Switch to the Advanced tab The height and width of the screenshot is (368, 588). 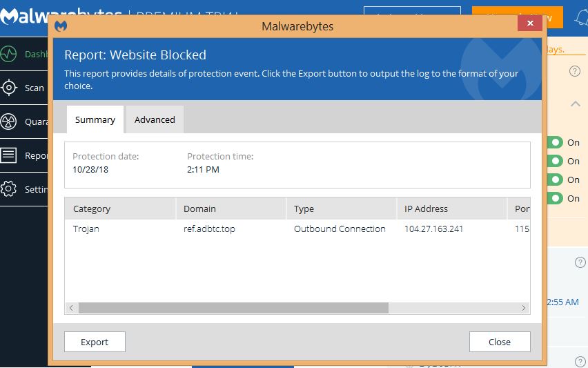(x=155, y=119)
